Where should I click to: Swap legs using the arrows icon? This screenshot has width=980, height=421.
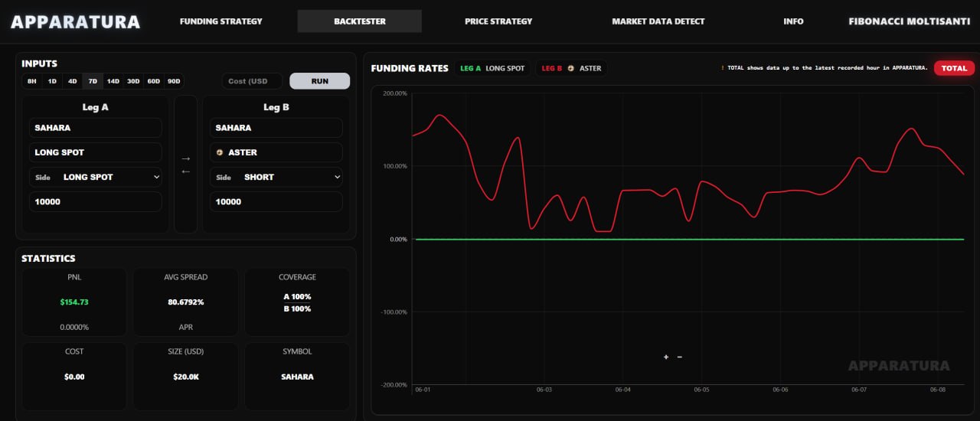[185, 165]
